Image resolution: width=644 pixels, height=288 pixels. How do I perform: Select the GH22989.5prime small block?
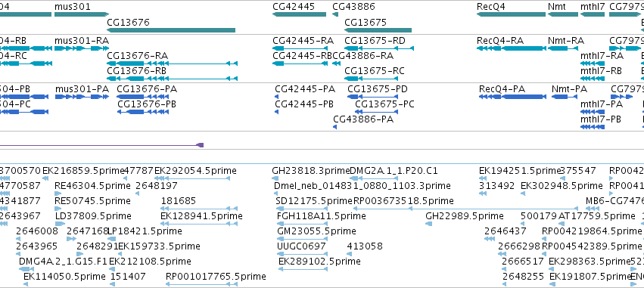[429, 223]
